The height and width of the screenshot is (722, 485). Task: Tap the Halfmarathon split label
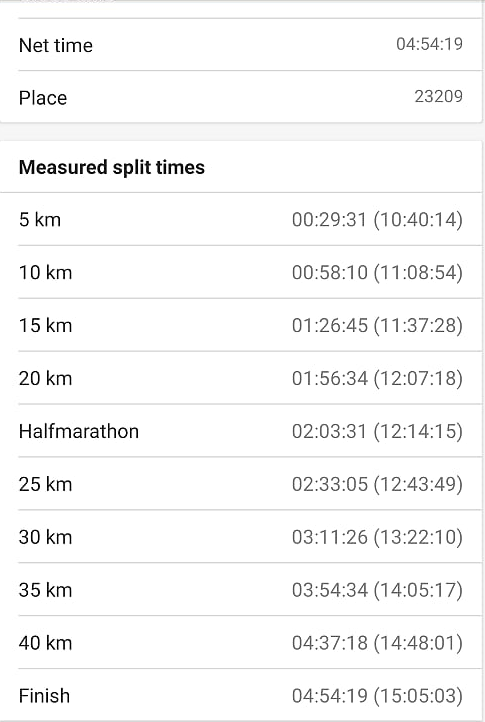[x=79, y=431]
